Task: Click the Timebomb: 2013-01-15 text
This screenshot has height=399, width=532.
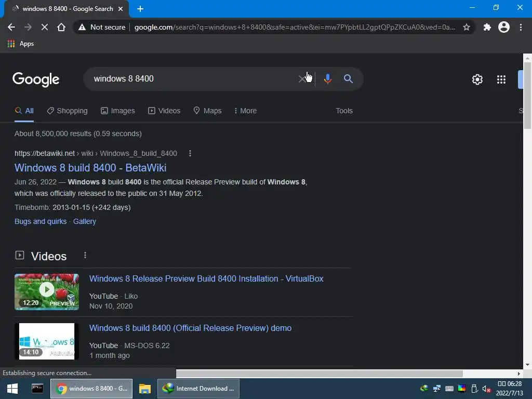Action: click(73, 207)
